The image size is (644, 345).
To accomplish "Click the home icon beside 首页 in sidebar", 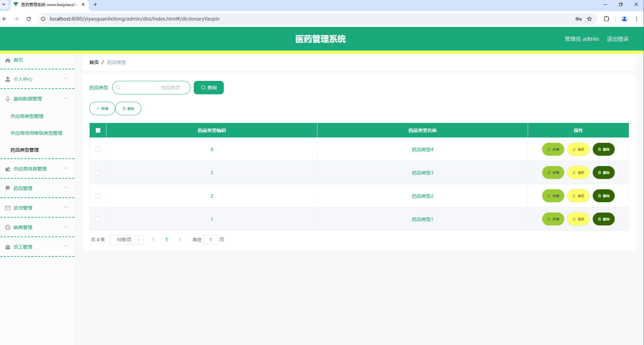I will tap(7, 60).
